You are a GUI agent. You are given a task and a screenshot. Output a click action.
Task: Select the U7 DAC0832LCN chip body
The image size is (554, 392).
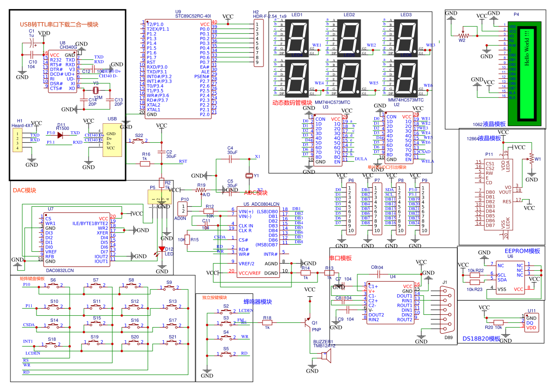[77, 239]
